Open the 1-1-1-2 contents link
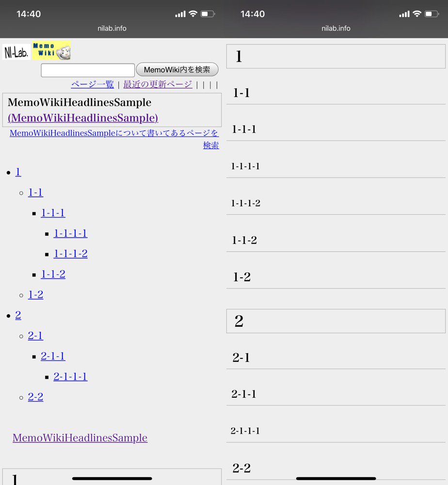Screen dimensions: 448x485 70,254
